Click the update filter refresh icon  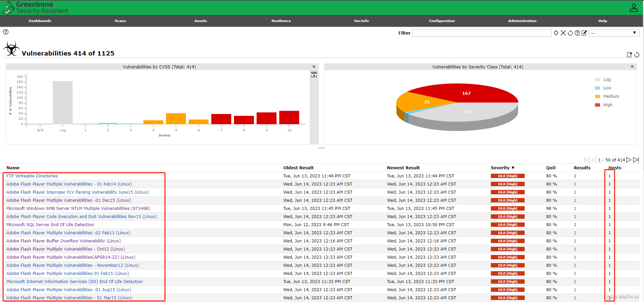(x=556, y=33)
